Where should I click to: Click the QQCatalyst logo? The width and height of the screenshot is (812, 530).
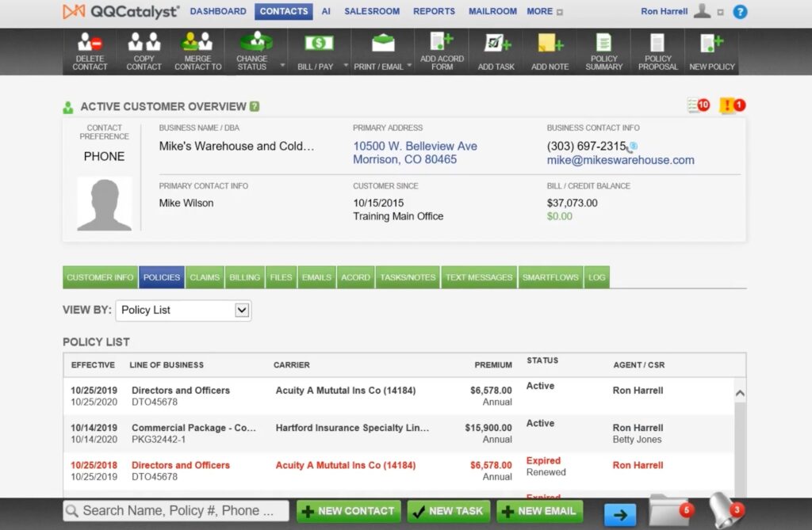click(x=121, y=11)
